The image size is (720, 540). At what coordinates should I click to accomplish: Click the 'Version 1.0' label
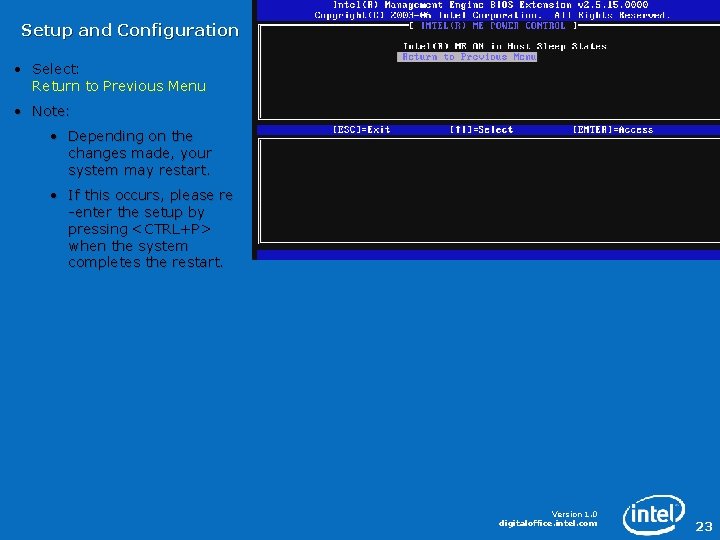point(574,514)
